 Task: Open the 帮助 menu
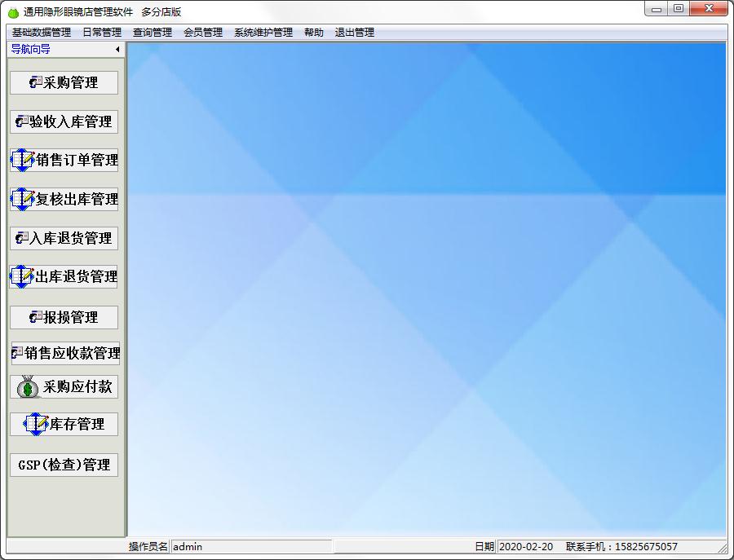pyautogui.click(x=313, y=33)
